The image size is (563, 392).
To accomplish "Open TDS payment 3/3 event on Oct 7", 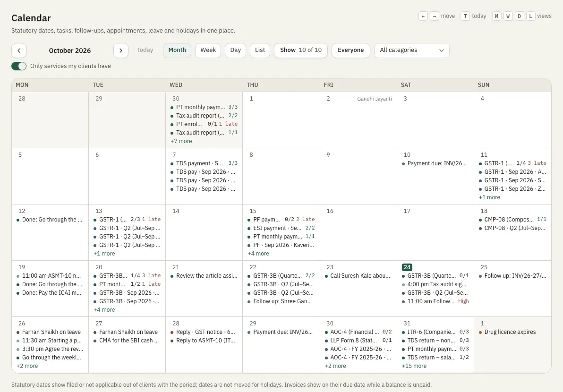I will click(x=204, y=163).
